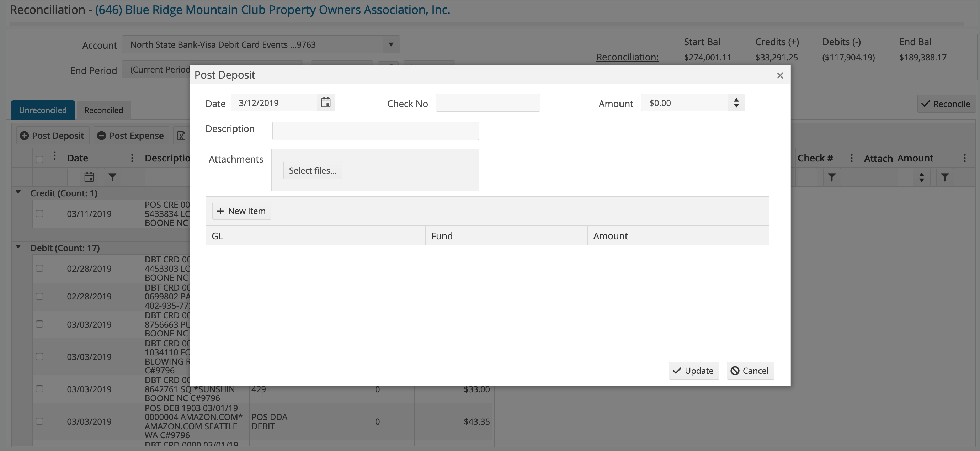Screen dimensions: 980x451
Task: Click the End Bal header link
Action: (x=915, y=42)
